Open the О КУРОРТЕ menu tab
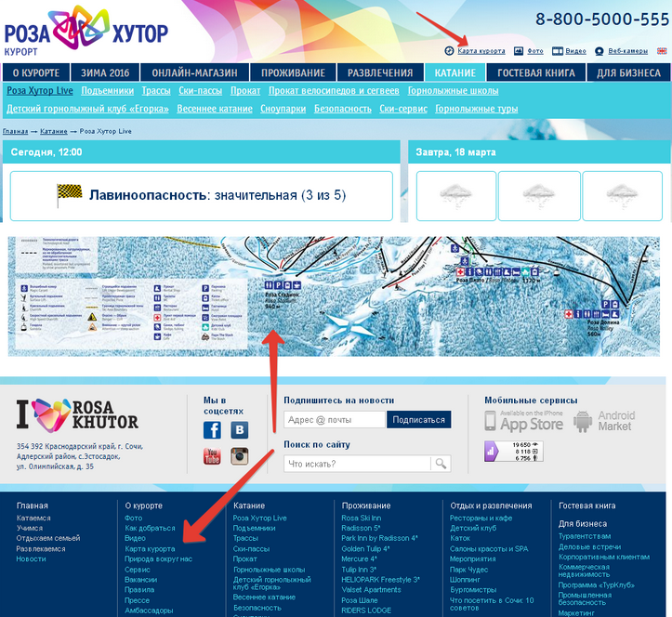672x617 pixels. point(36,72)
